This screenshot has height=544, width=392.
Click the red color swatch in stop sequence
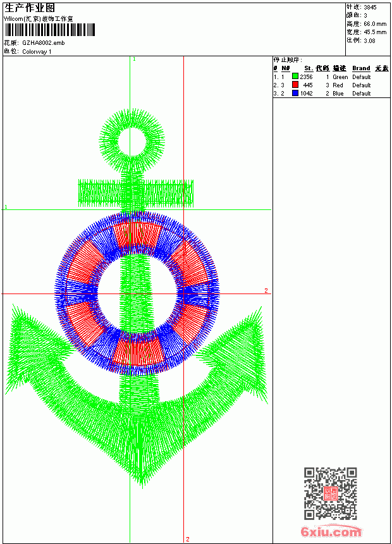pyautogui.click(x=295, y=85)
